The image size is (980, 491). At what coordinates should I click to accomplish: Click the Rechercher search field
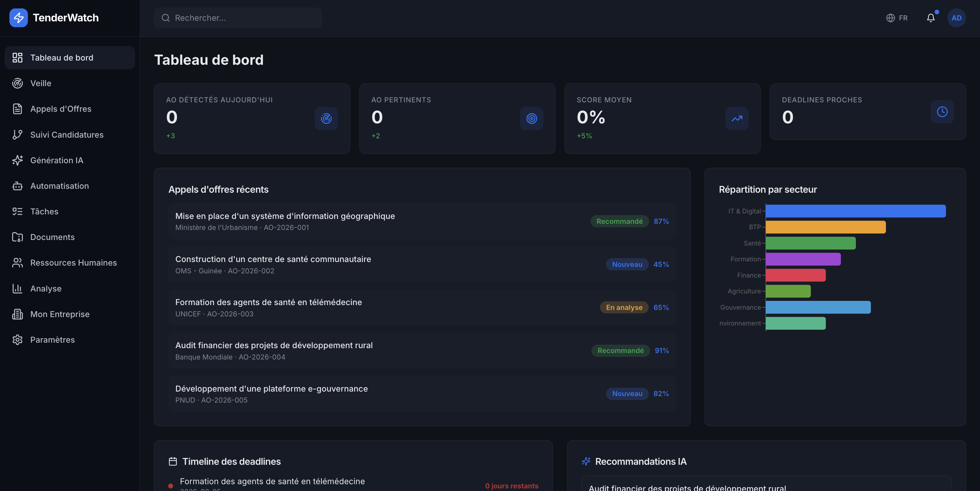238,18
